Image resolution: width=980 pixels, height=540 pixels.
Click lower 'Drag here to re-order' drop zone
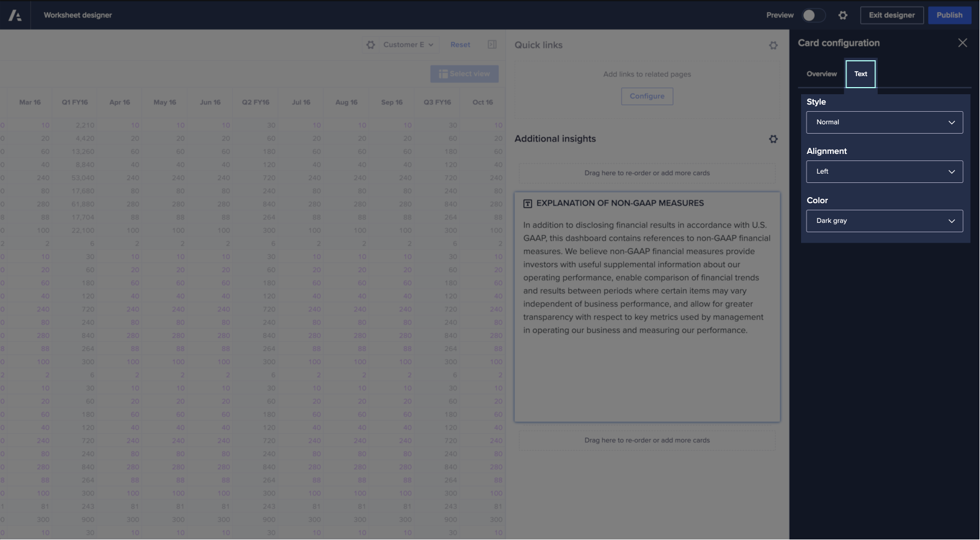pyautogui.click(x=647, y=440)
